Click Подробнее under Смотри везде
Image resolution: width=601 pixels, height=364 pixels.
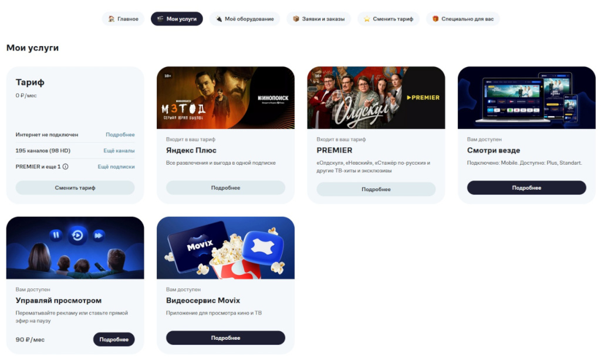tap(526, 188)
